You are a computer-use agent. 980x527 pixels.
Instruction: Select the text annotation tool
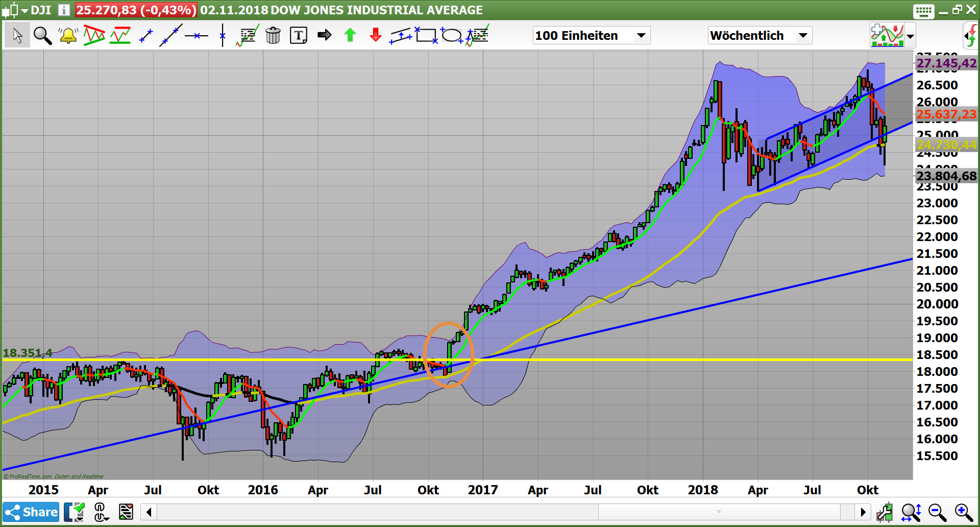pyautogui.click(x=299, y=35)
